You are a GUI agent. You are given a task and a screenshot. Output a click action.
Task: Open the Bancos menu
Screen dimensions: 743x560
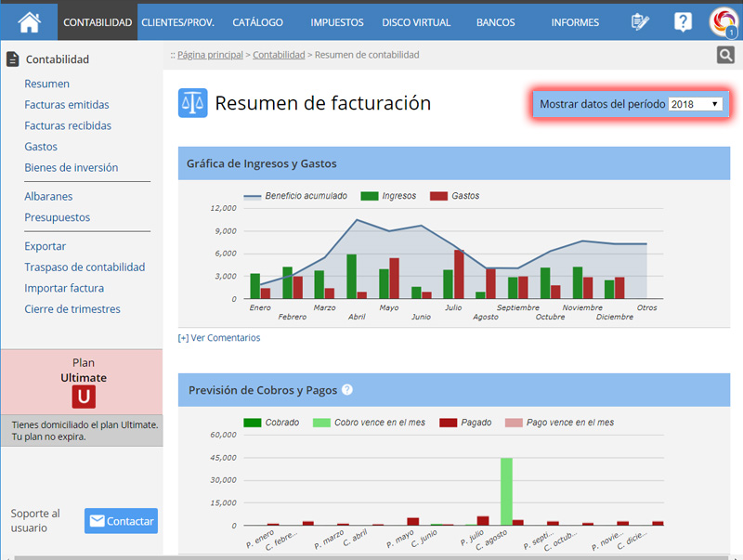[495, 21]
